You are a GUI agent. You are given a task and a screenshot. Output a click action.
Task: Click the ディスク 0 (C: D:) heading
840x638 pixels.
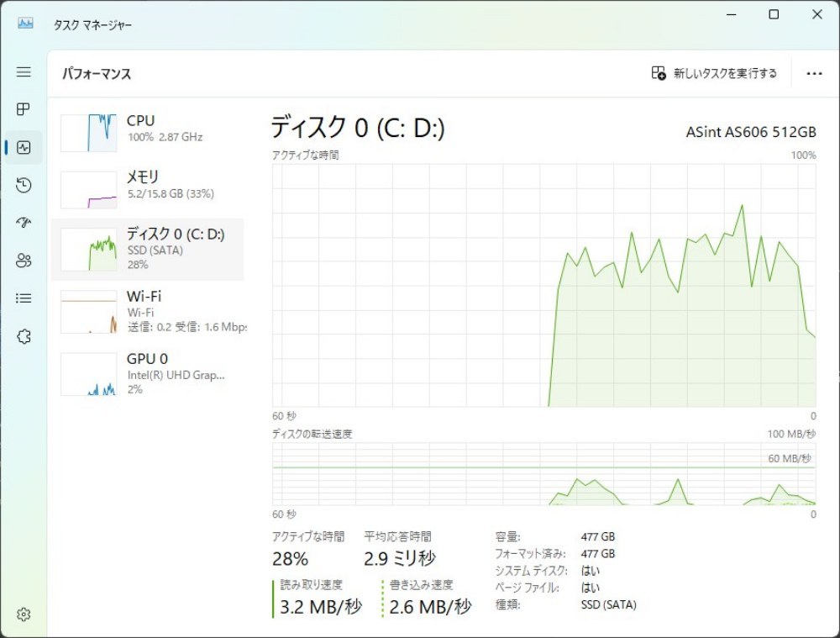coord(358,128)
